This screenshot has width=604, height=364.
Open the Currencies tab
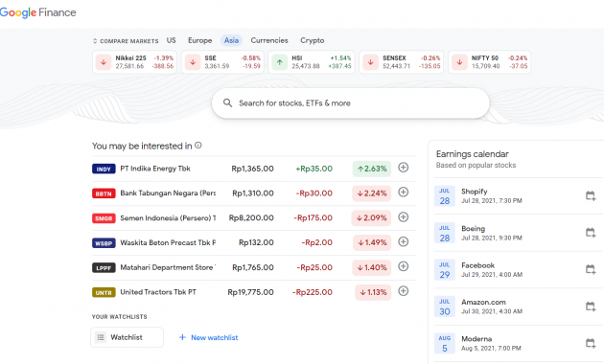click(269, 40)
